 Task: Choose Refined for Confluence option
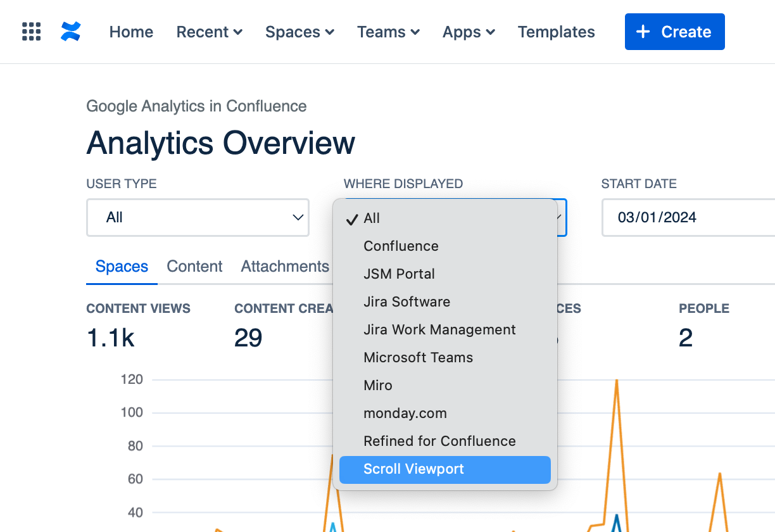pyautogui.click(x=439, y=441)
